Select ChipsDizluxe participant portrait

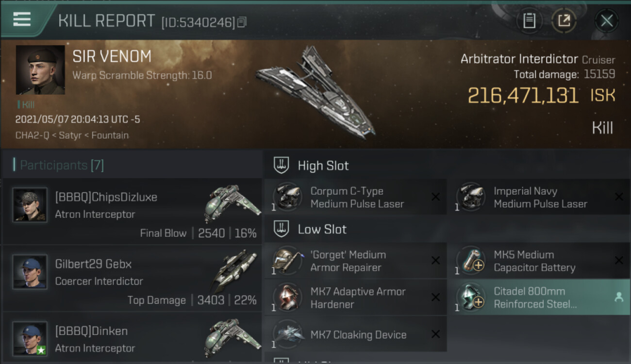[x=30, y=205]
